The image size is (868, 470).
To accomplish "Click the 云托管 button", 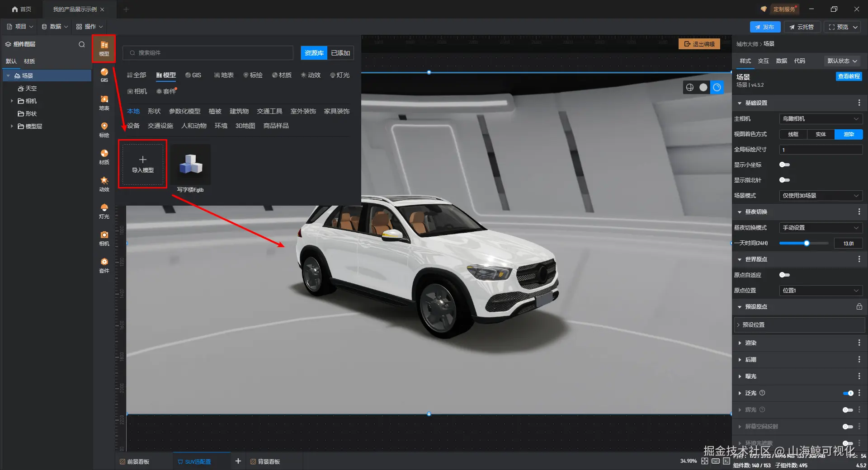I will pos(802,27).
